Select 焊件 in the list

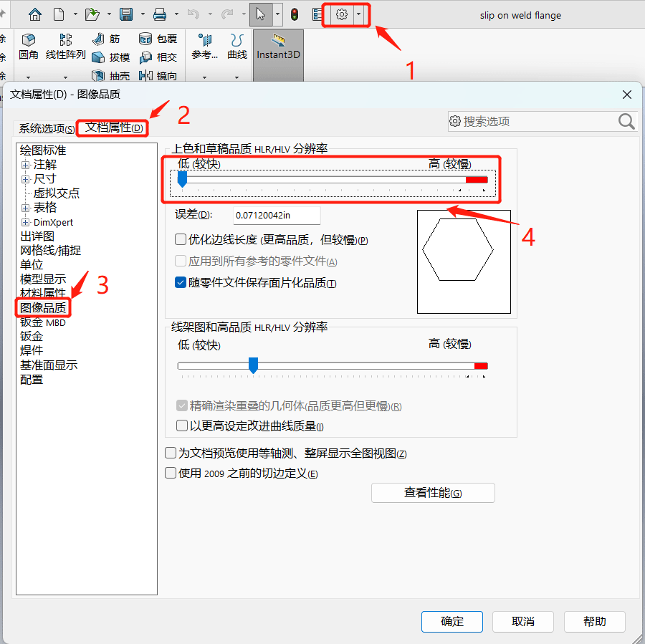click(32, 350)
